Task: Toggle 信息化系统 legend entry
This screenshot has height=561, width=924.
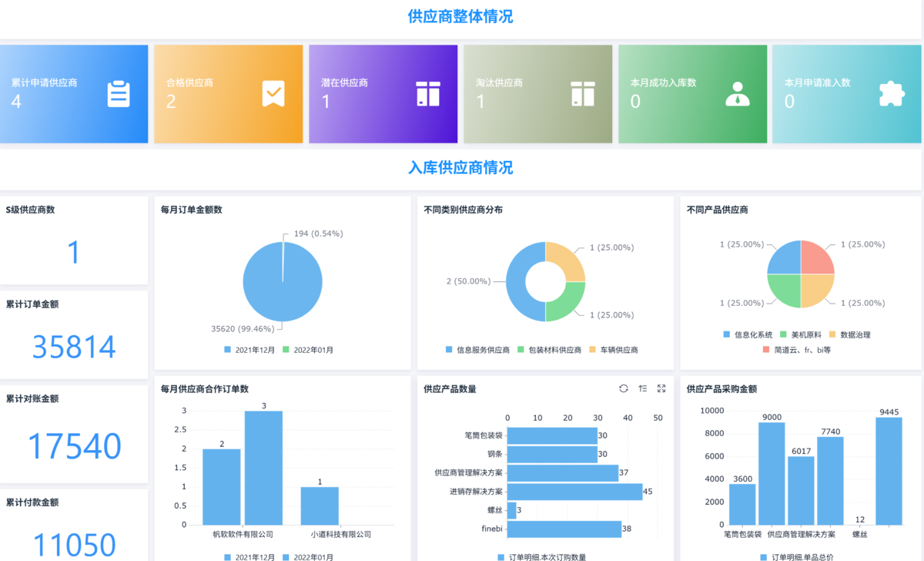Action: tap(748, 334)
